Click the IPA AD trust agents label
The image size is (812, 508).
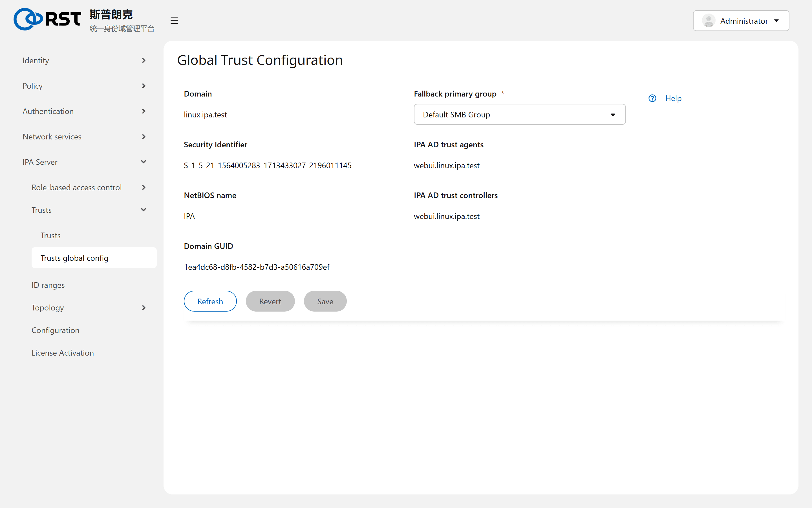tap(449, 144)
